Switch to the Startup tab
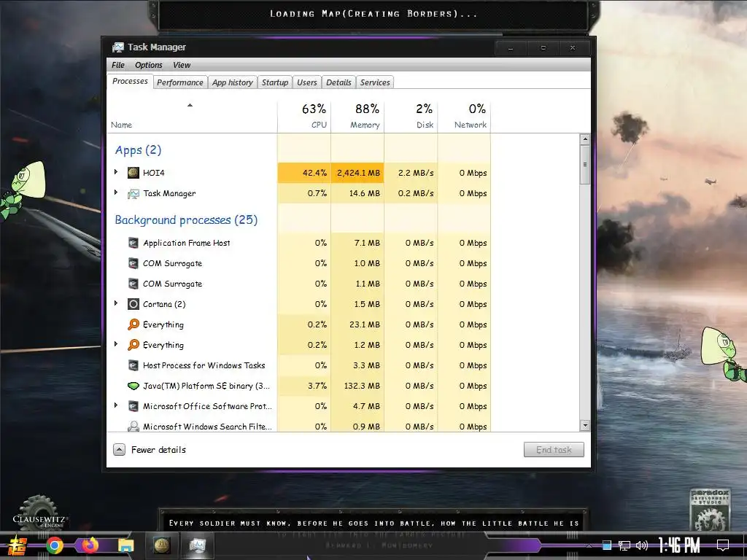747x560 pixels. click(275, 82)
